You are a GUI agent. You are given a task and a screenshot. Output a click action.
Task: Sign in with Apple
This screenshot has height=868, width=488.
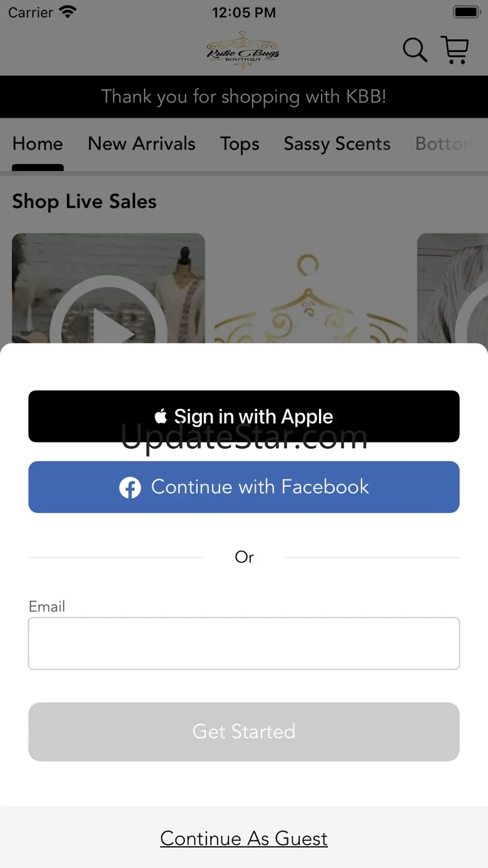(244, 416)
